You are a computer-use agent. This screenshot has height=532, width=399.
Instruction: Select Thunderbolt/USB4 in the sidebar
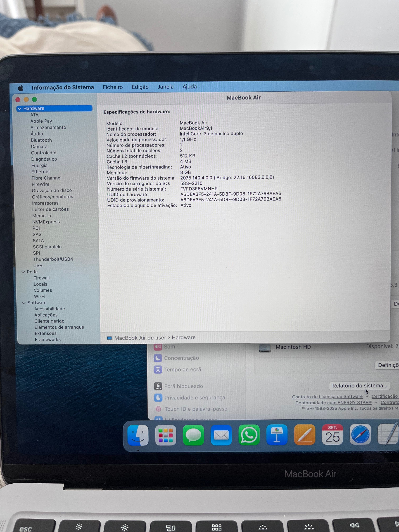[53, 259]
